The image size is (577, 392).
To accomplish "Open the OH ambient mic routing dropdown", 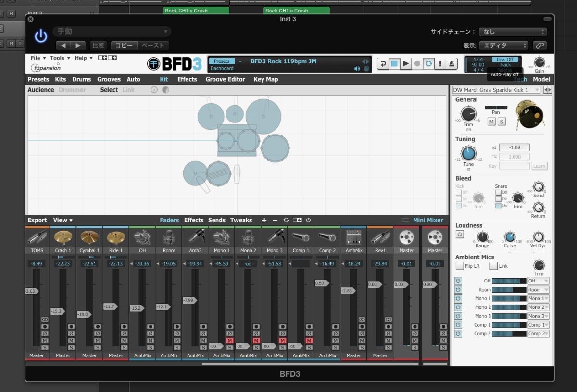I will 538,281.
